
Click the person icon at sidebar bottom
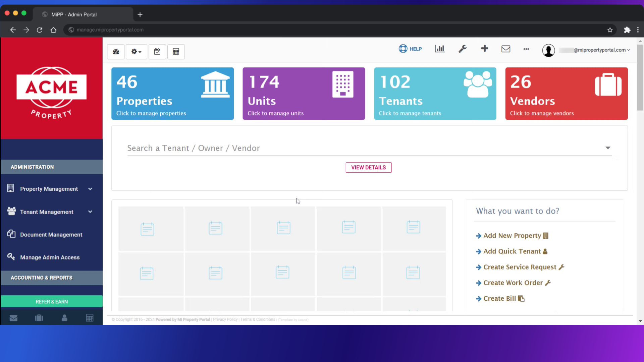click(x=64, y=318)
